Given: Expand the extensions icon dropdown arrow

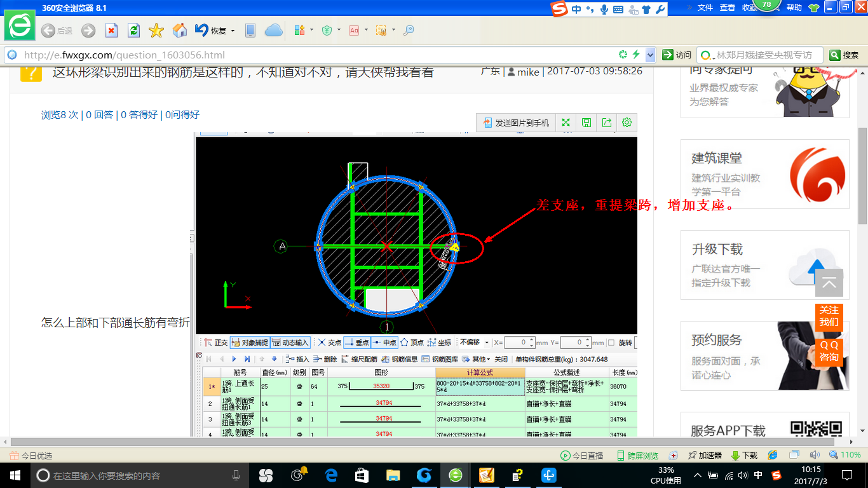Looking at the screenshot, I should [312, 30].
